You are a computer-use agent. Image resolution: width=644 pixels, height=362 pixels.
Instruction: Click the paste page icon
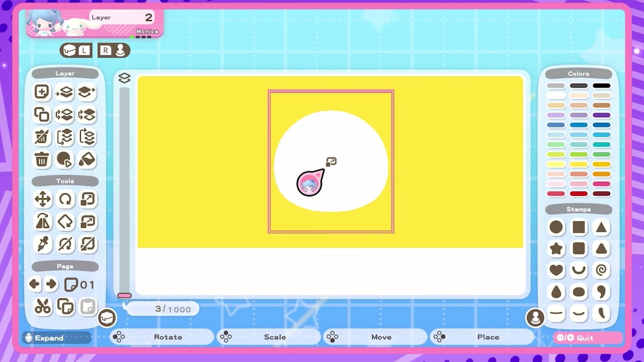(88, 306)
